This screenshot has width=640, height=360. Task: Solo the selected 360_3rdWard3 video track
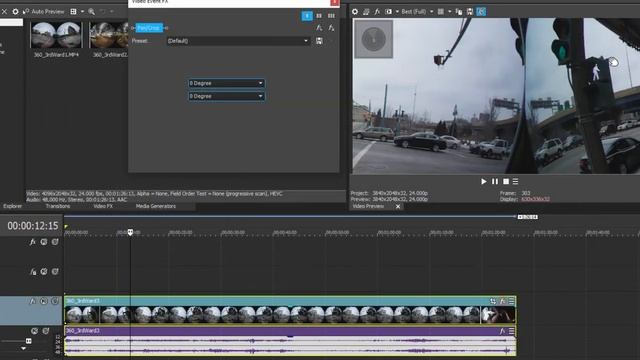click(55, 301)
